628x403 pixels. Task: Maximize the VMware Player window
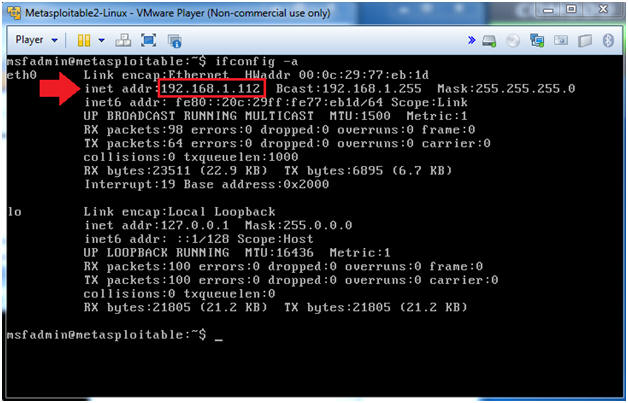click(x=572, y=9)
